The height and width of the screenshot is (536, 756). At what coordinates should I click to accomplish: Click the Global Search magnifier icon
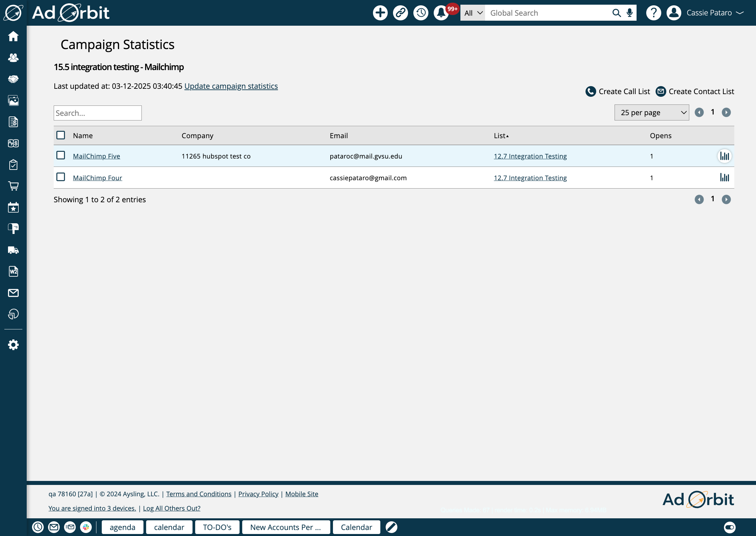tap(617, 13)
